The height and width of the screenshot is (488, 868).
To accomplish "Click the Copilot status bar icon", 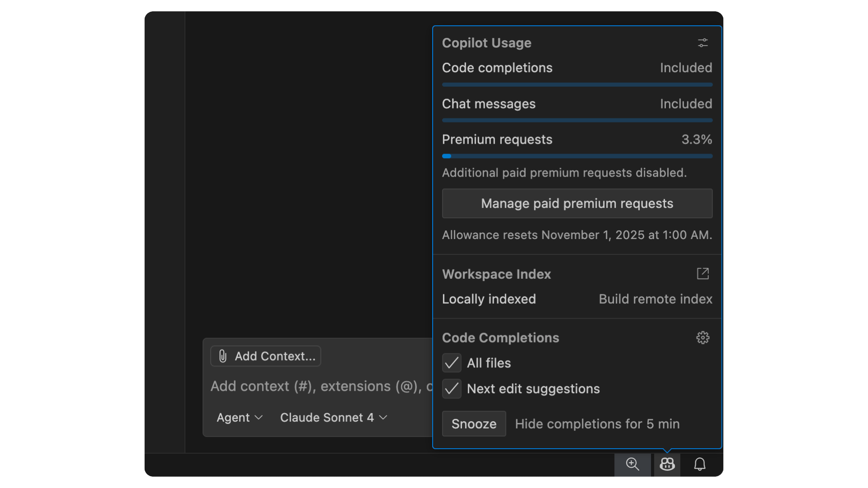I will [667, 464].
